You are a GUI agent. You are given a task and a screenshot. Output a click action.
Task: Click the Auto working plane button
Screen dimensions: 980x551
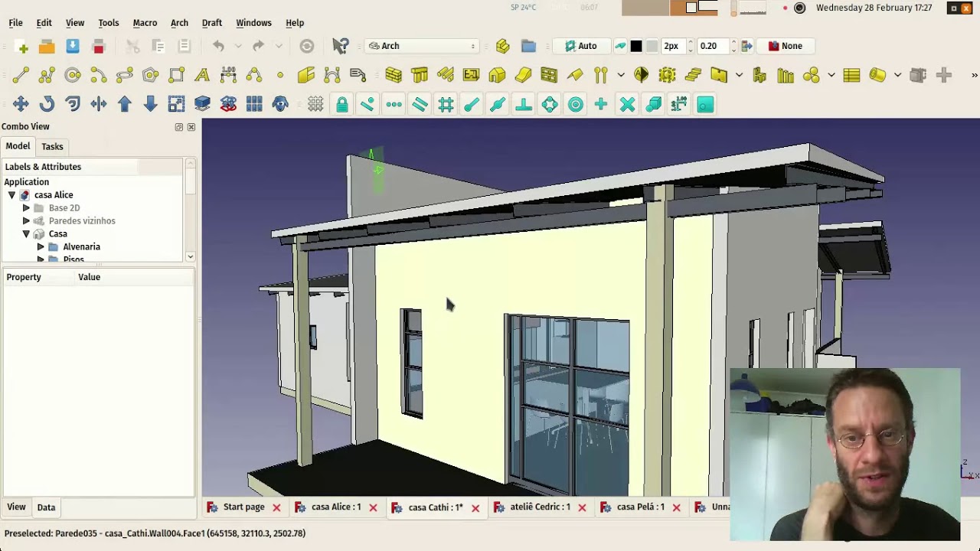580,46
